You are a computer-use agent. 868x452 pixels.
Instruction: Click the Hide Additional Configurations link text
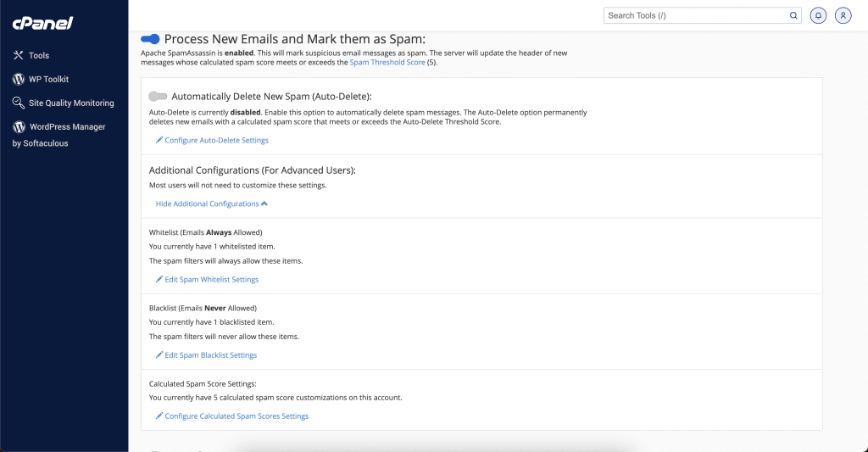(207, 204)
